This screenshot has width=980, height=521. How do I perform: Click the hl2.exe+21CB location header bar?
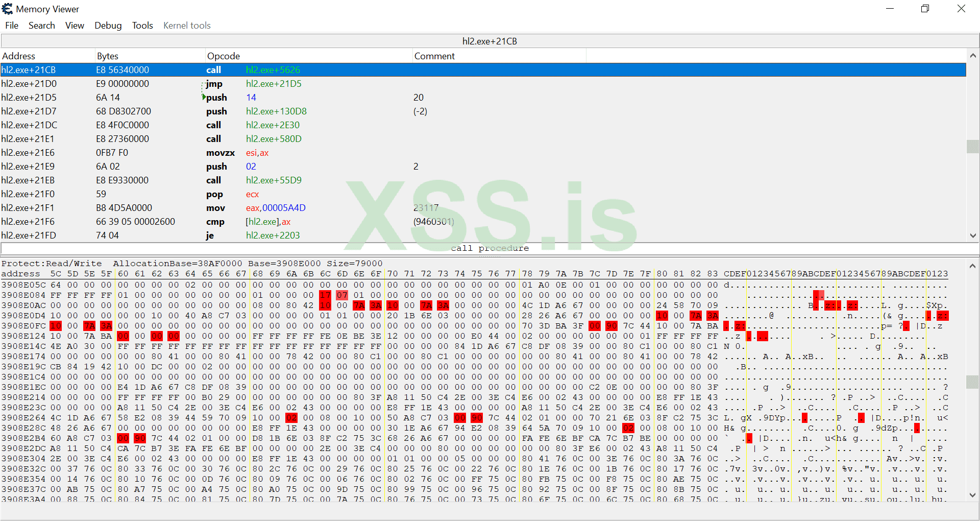490,41
